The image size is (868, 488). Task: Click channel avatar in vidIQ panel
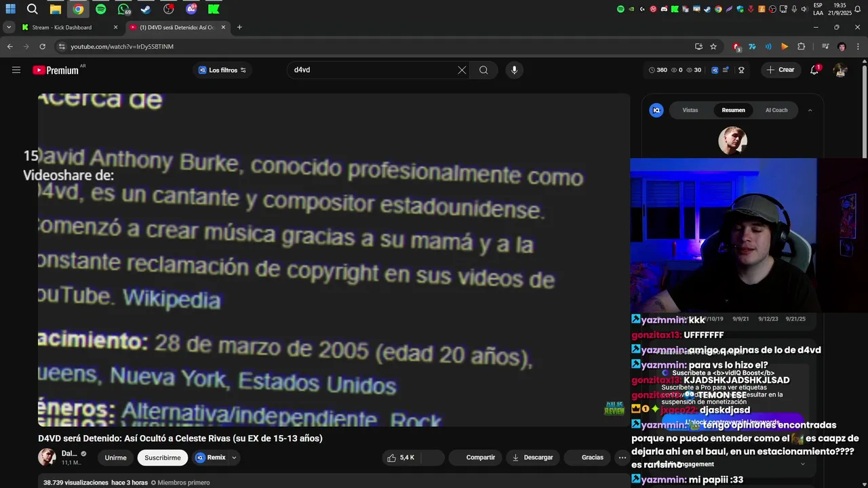tap(732, 140)
